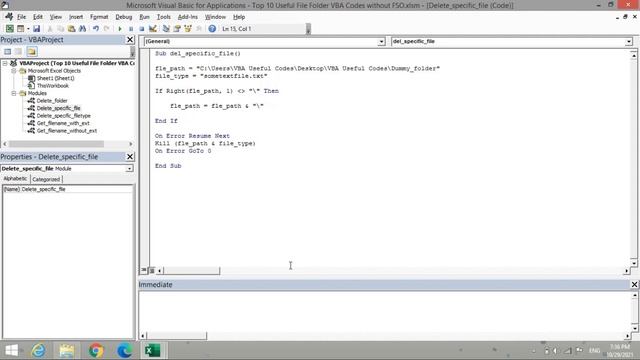The width and height of the screenshot is (640, 360).
Task: Click the Find binoculars toolbar icon
Action: [82, 29]
